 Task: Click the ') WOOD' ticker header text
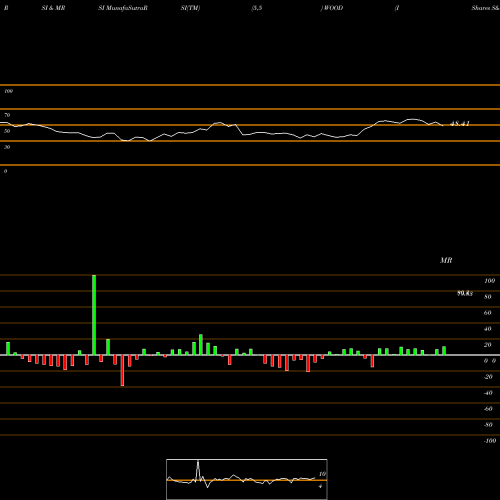(332, 8)
